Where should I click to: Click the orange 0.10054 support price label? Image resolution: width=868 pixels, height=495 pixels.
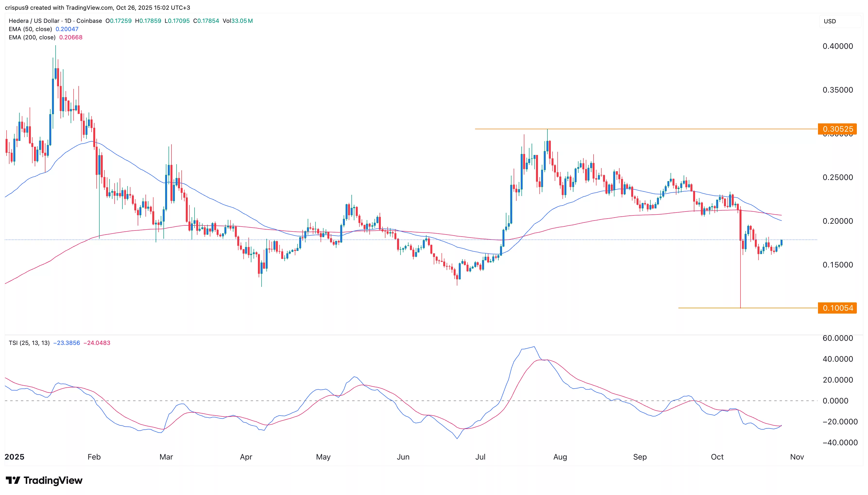838,308
